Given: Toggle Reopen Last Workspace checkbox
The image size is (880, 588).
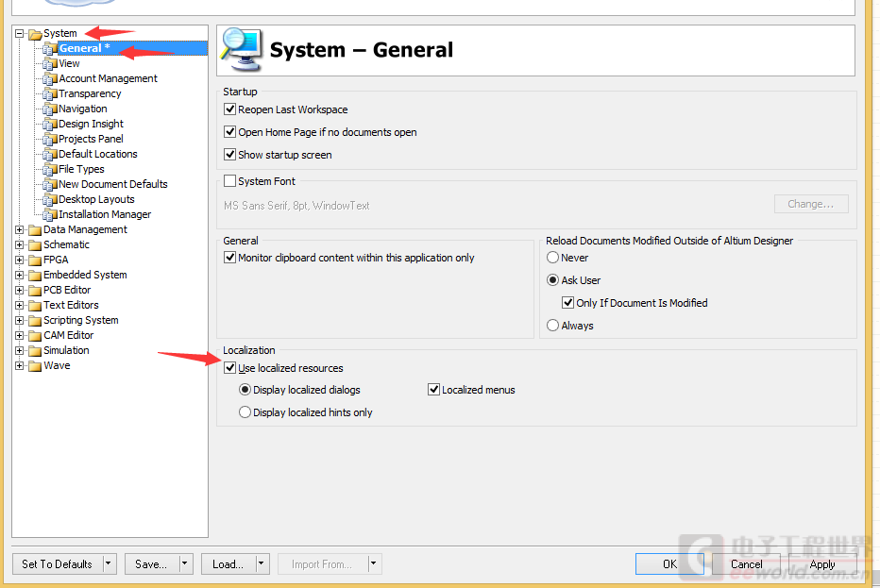Looking at the screenshot, I should point(229,109).
